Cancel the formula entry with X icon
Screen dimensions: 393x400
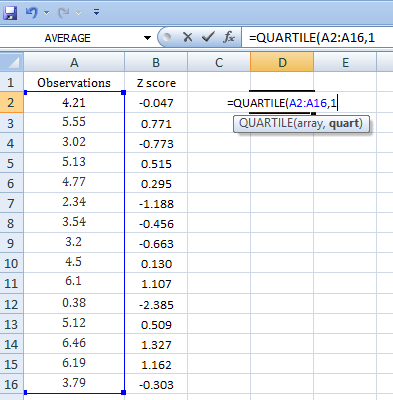[188, 37]
